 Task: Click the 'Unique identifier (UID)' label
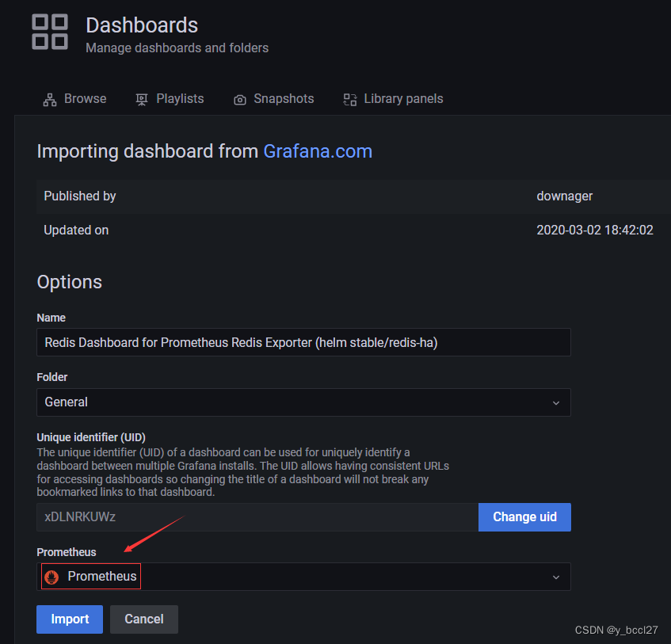pyautogui.click(x=91, y=437)
